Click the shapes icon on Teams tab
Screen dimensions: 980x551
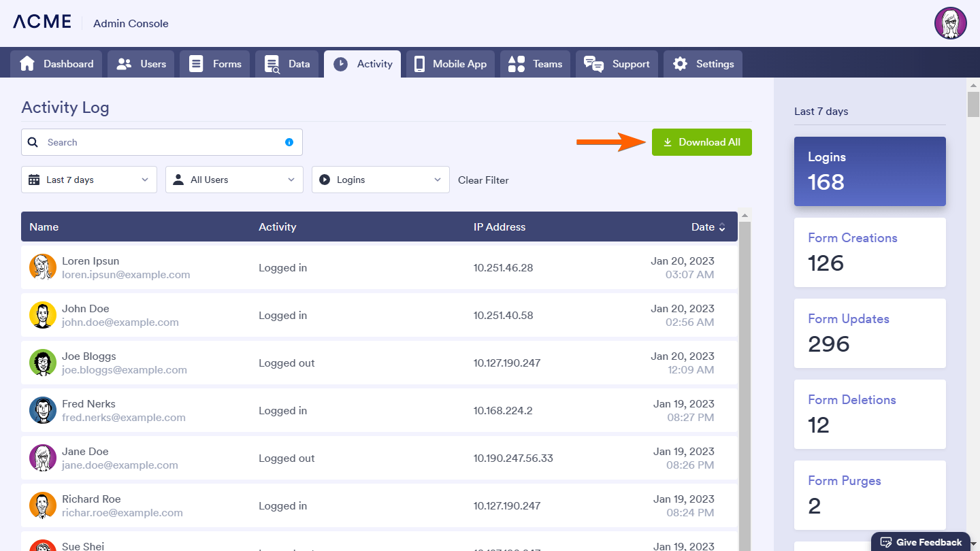[517, 64]
